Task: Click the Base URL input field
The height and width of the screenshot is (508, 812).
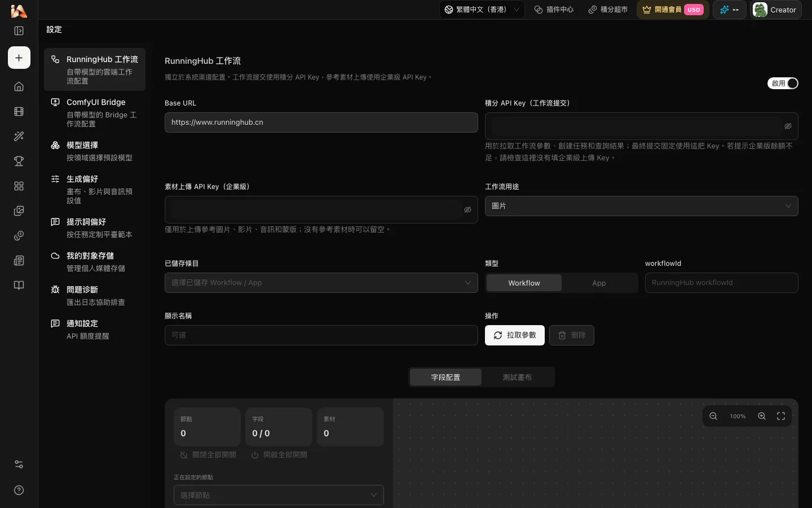Action: coord(321,122)
